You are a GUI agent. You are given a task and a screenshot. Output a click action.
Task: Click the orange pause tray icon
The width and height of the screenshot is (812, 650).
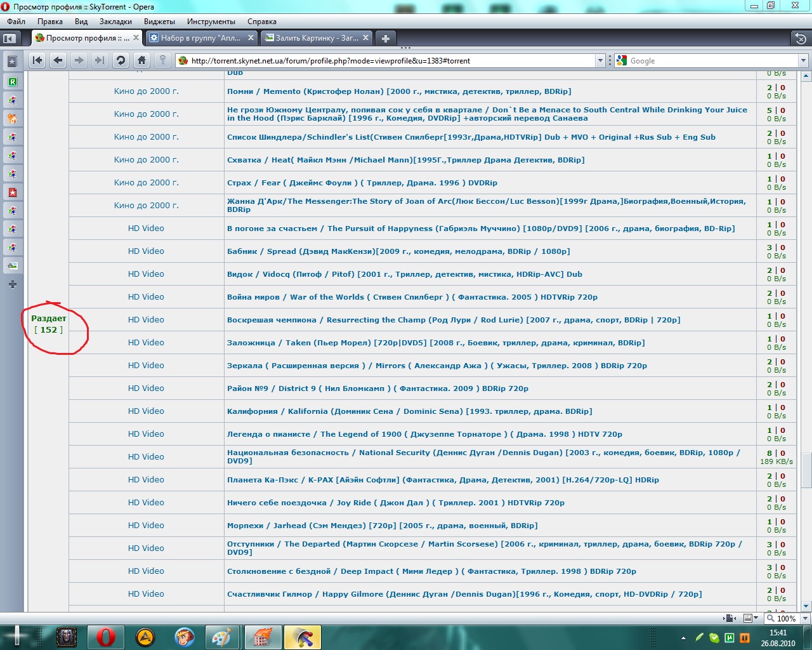pyautogui.click(x=744, y=637)
